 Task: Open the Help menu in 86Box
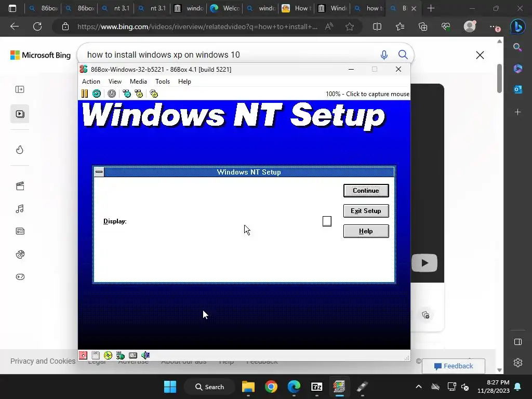184,82
